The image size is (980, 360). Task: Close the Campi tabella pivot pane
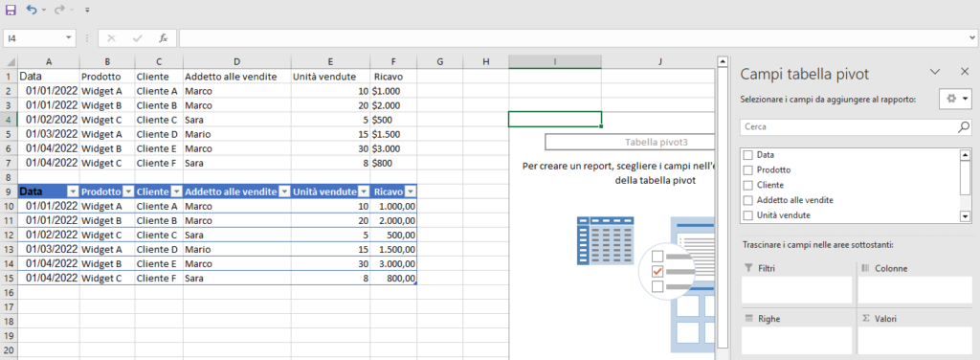tap(965, 71)
